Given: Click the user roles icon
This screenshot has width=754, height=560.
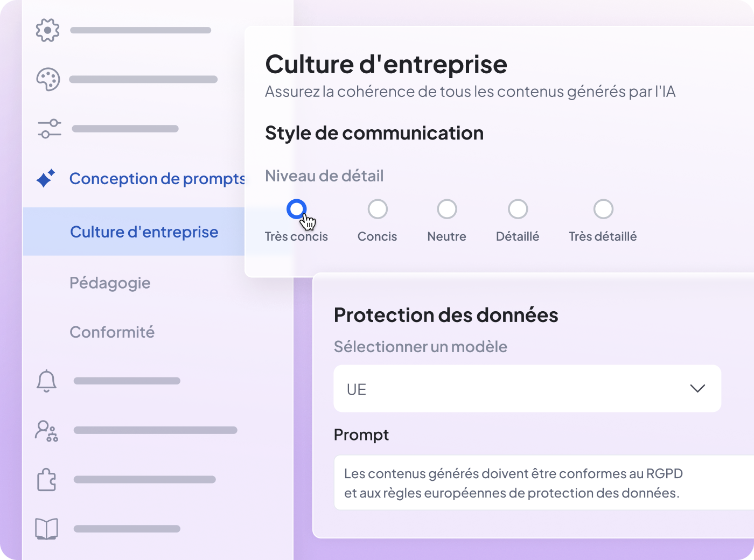Looking at the screenshot, I should (46, 431).
